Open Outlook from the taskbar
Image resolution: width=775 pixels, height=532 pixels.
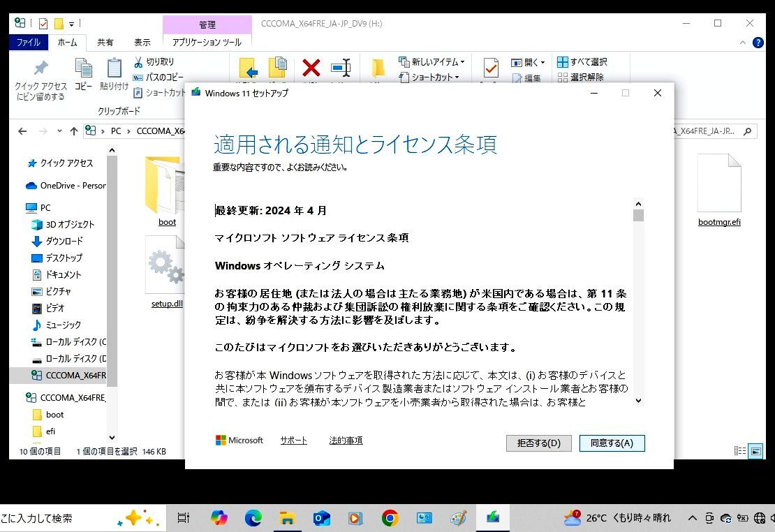322,518
